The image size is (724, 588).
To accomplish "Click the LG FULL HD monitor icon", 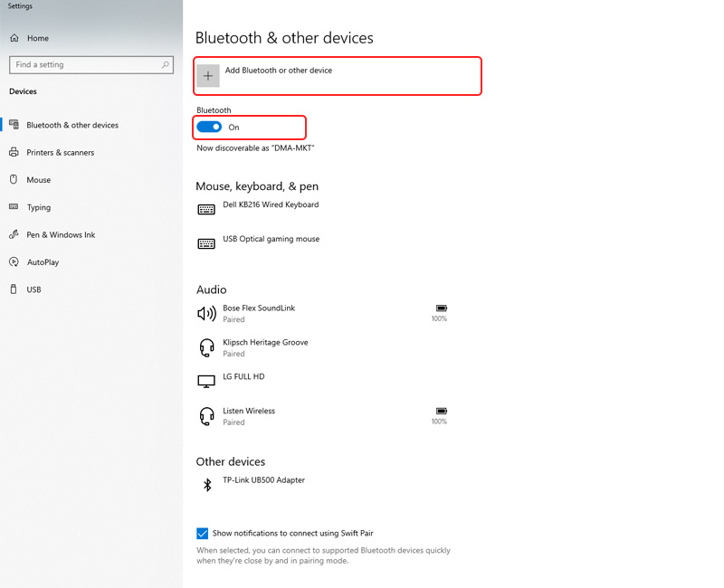I will (x=206, y=381).
